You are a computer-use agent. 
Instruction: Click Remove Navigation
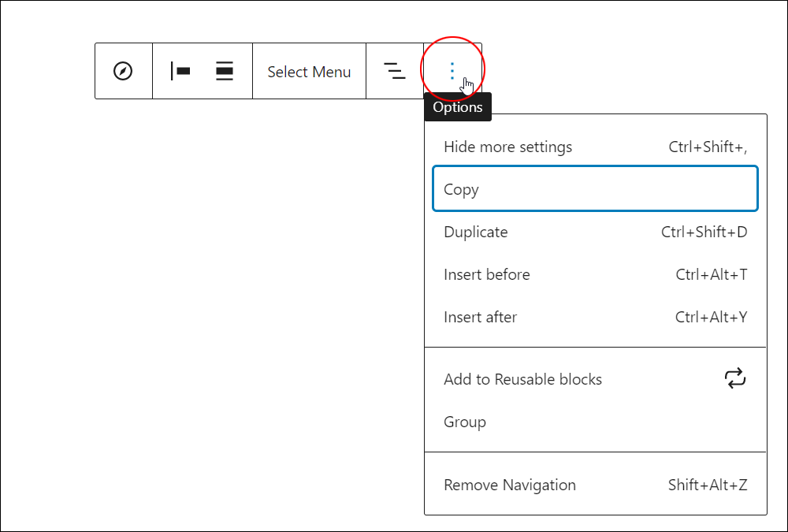click(x=595, y=485)
